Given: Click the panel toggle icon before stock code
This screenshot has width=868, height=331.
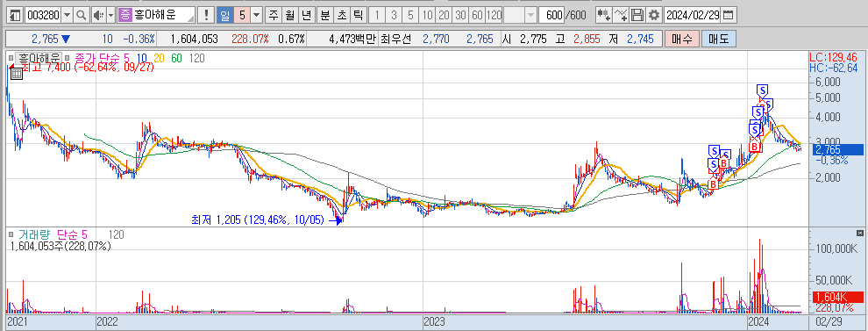Looking at the screenshot, I should pyautogui.click(x=16, y=15).
